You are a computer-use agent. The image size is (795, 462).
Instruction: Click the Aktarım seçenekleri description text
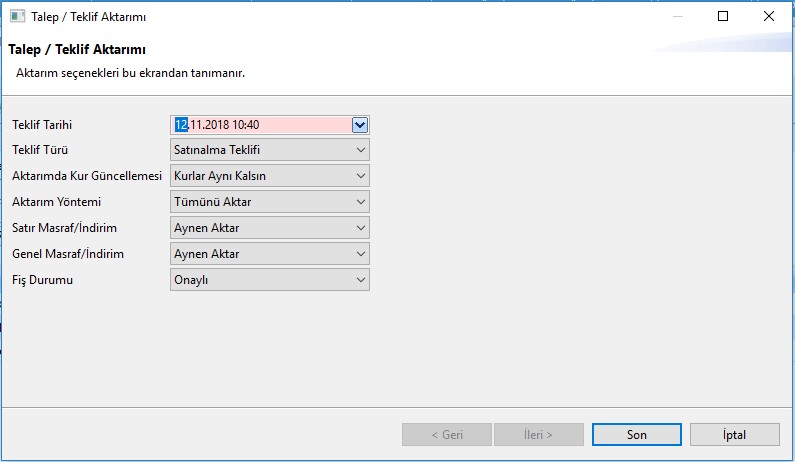tap(130, 73)
